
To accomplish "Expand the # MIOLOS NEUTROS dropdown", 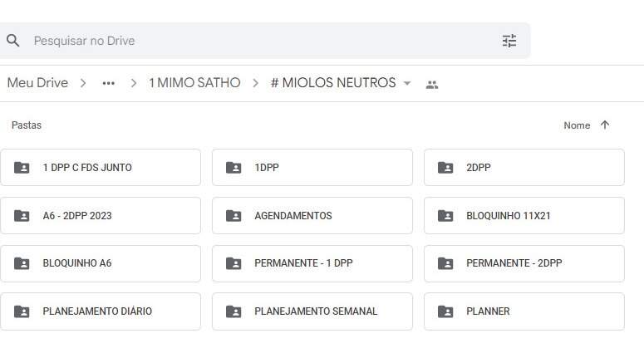I will click(407, 83).
